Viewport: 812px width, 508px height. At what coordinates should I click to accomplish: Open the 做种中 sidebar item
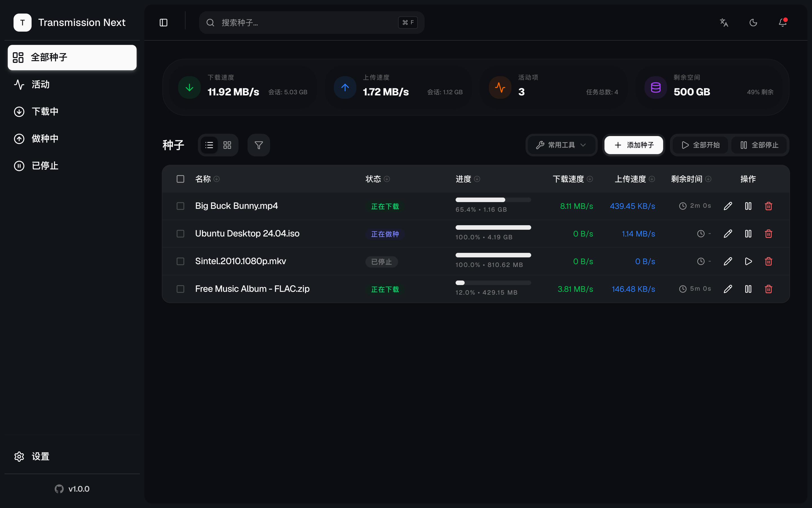tap(72, 139)
